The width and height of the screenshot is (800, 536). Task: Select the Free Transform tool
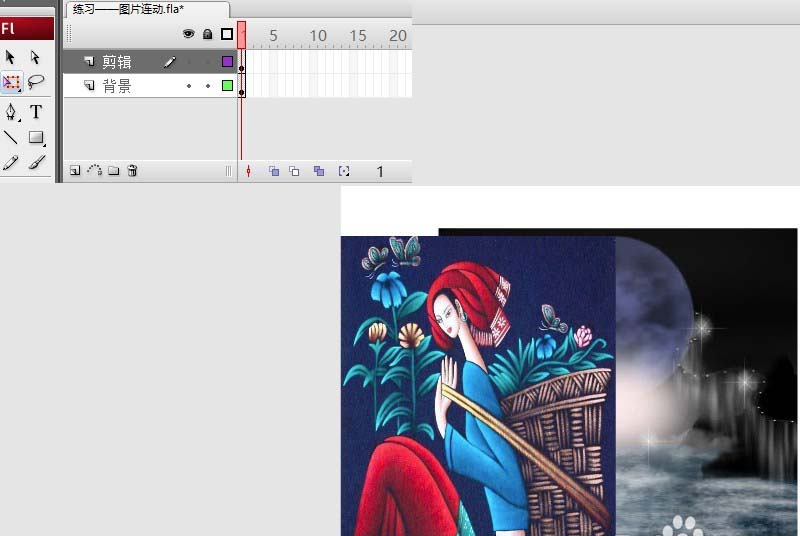point(11,82)
